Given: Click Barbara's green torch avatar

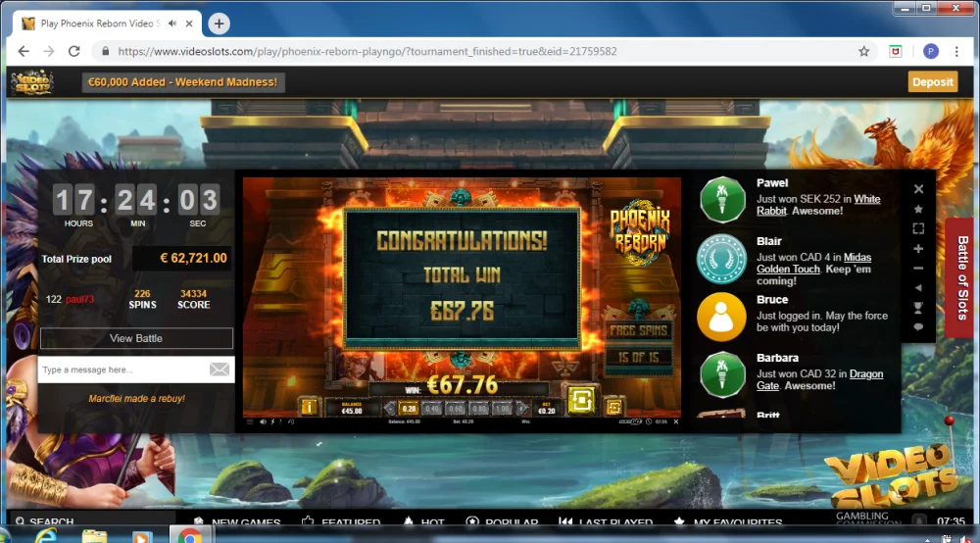Looking at the screenshot, I should [x=722, y=375].
